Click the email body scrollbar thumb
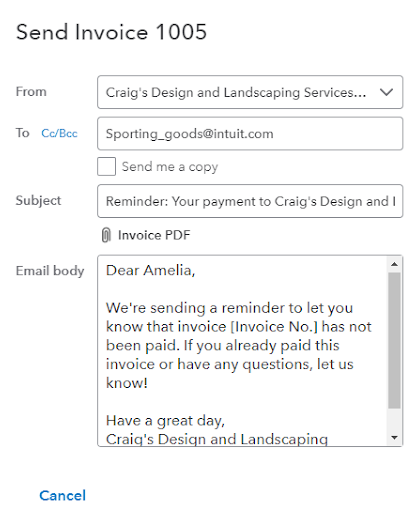The width and height of the screenshot is (412, 520). tap(394, 340)
